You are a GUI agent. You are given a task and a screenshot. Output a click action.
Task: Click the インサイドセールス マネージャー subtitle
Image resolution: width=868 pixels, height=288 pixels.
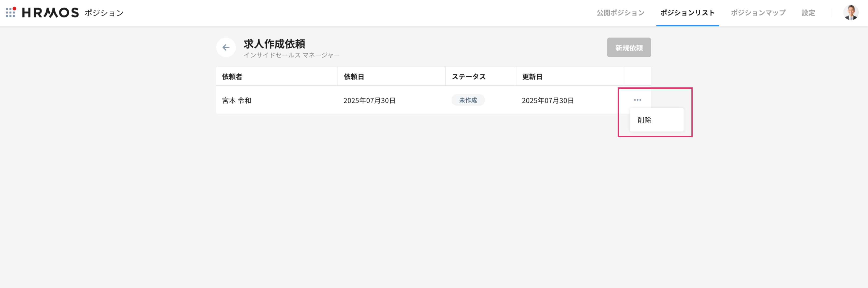pyautogui.click(x=292, y=55)
